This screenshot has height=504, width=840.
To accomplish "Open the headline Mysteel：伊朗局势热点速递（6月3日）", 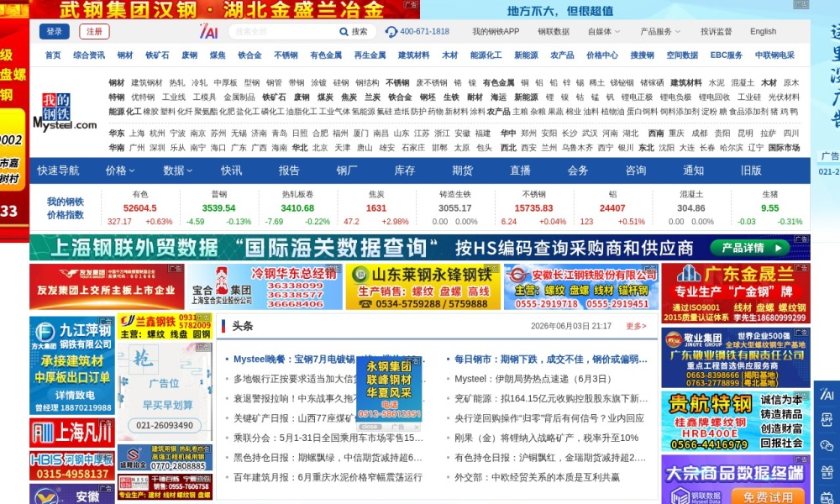I will (x=533, y=379).
